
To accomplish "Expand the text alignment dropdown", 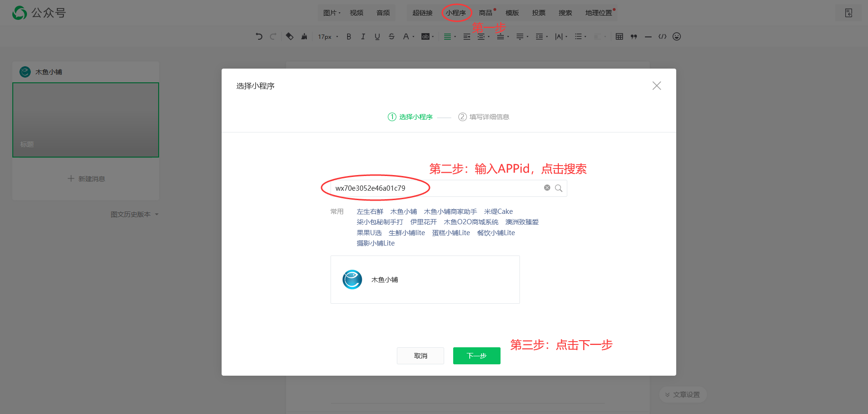I will tap(450, 36).
